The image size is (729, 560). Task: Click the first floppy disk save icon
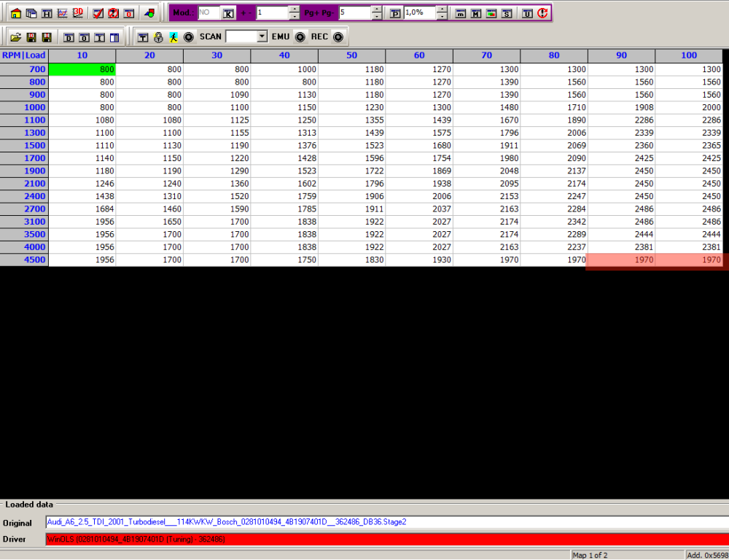point(31,38)
